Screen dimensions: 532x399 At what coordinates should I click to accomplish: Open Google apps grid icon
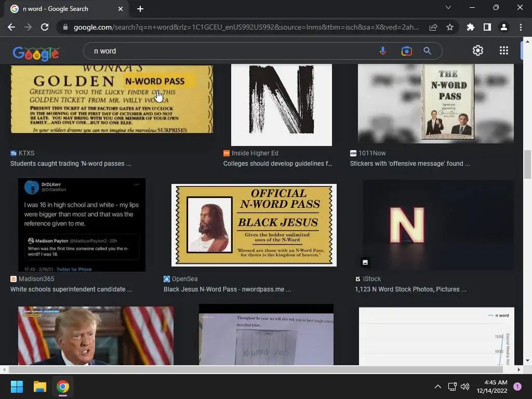click(504, 50)
